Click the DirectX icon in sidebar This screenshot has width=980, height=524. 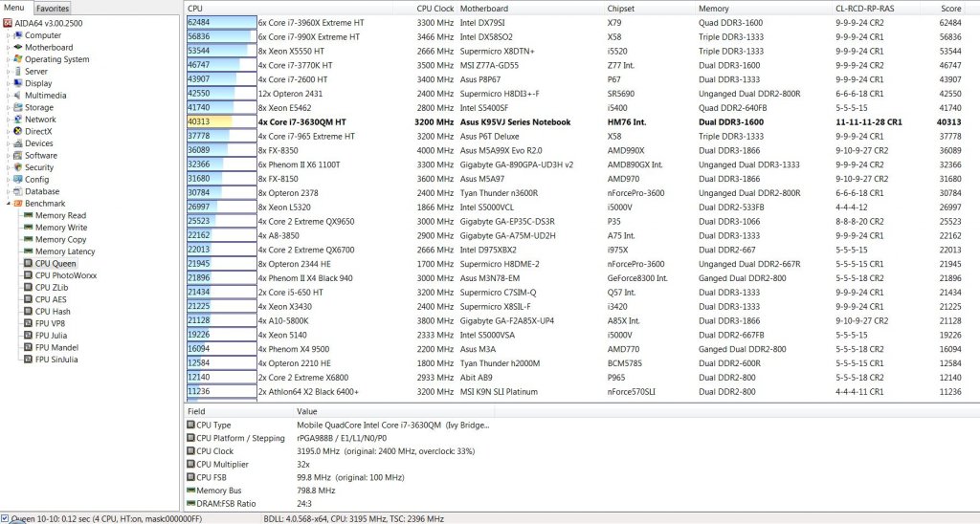18,131
